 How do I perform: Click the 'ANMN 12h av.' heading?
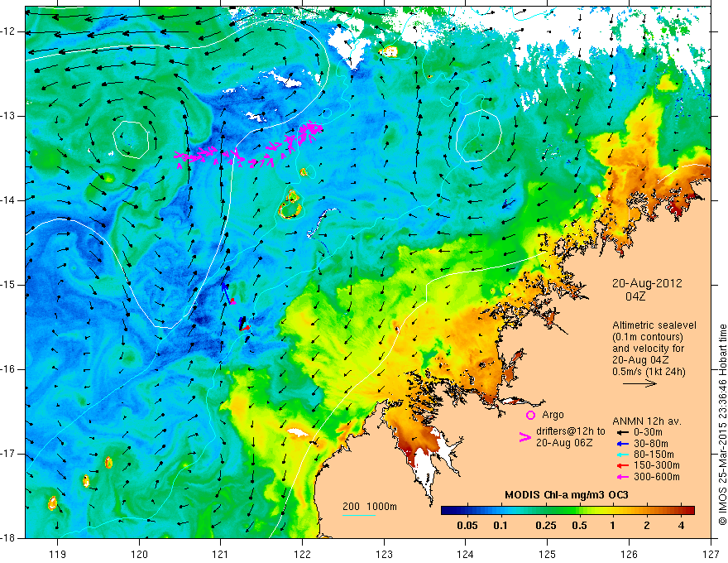(647, 421)
